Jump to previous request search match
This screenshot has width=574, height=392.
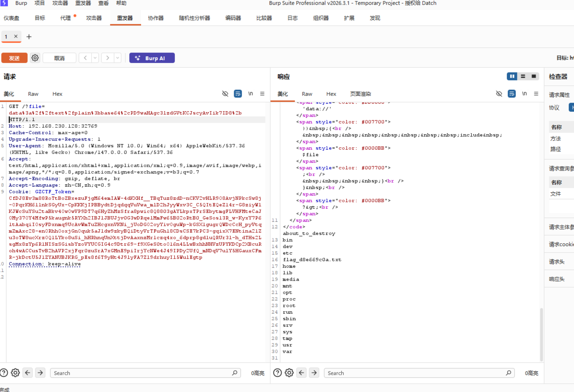27,373
